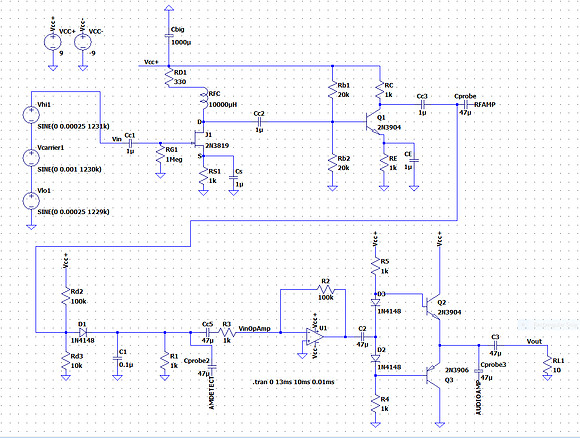The image size is (580, 438).
Task: Select resistor R1 1k near C1
Action: pos(165,361)
